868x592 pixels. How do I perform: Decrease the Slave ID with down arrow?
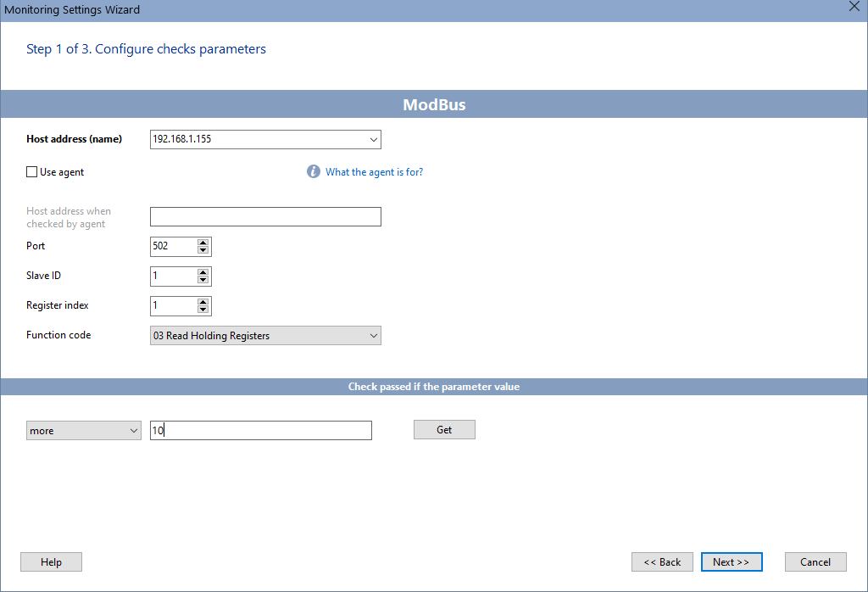click(x=203, y=280)
